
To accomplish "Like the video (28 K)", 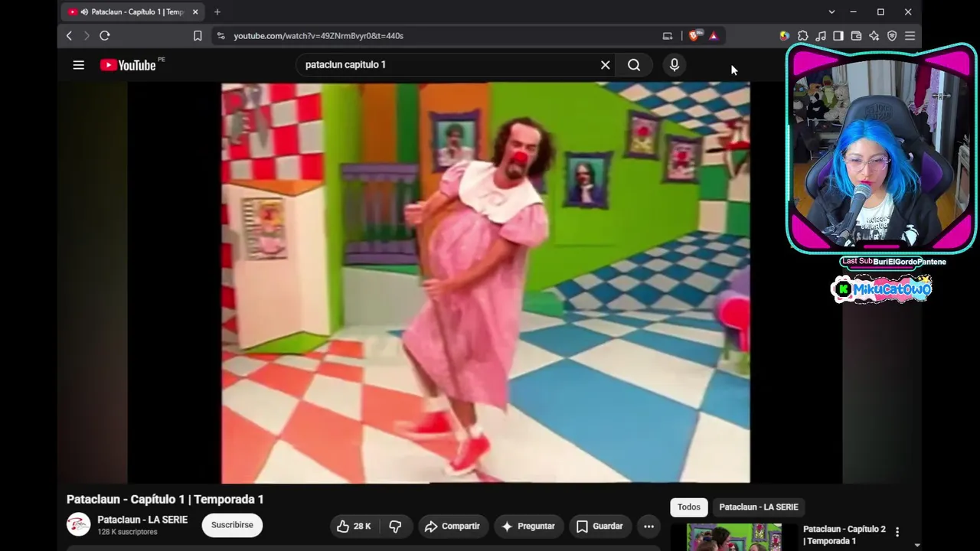I will point(354,526).
